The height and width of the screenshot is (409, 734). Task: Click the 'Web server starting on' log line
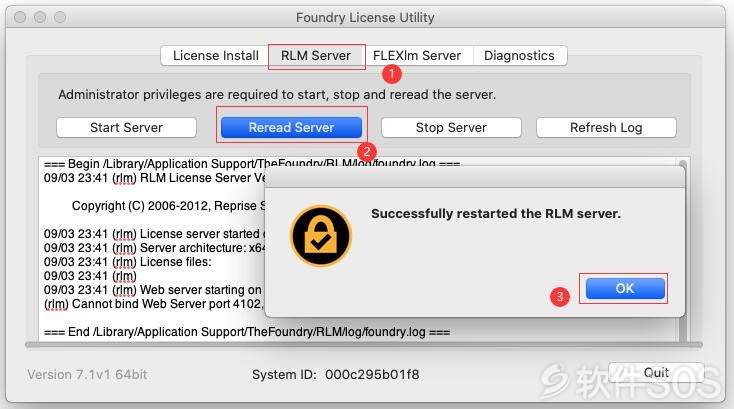click(154, 290)
